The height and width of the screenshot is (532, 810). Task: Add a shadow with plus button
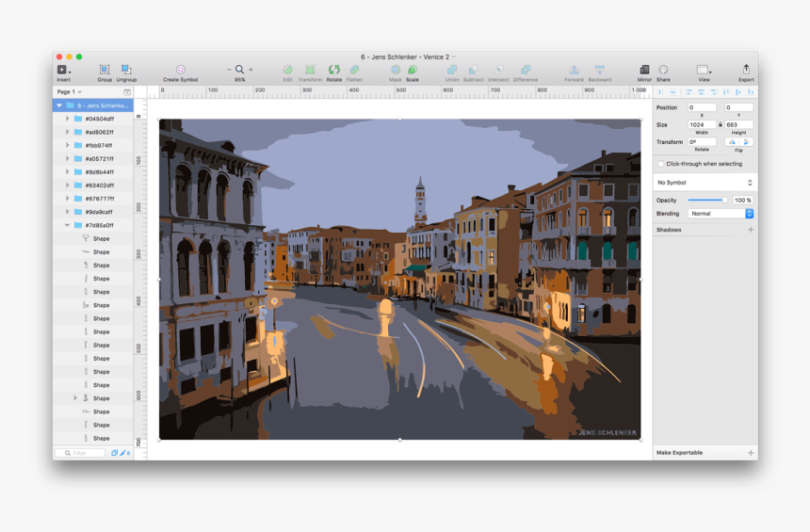click(751, 230)
